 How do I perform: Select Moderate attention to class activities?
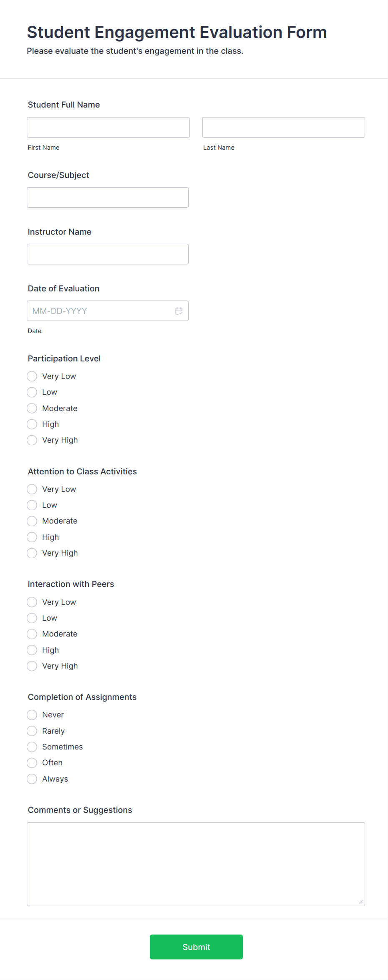click(x=32, y=521)
